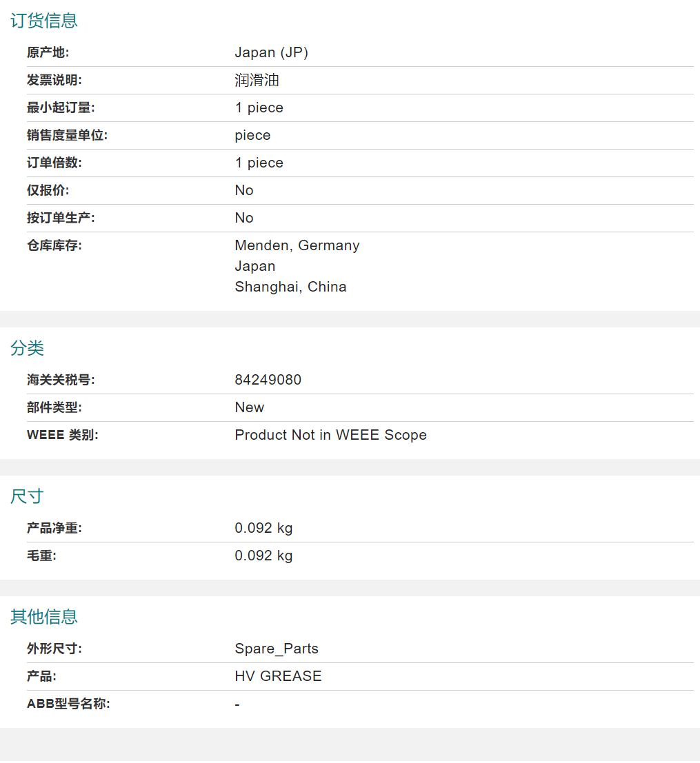Click the Spare_Parts value text
The height and width of the screenshot is (763, 700).
point(277,649)
